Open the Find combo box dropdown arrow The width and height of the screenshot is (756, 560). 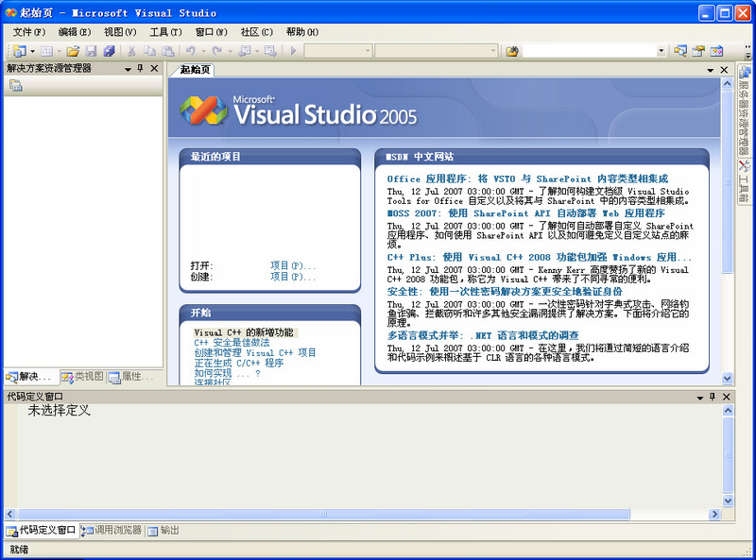[x=661, y=51]
